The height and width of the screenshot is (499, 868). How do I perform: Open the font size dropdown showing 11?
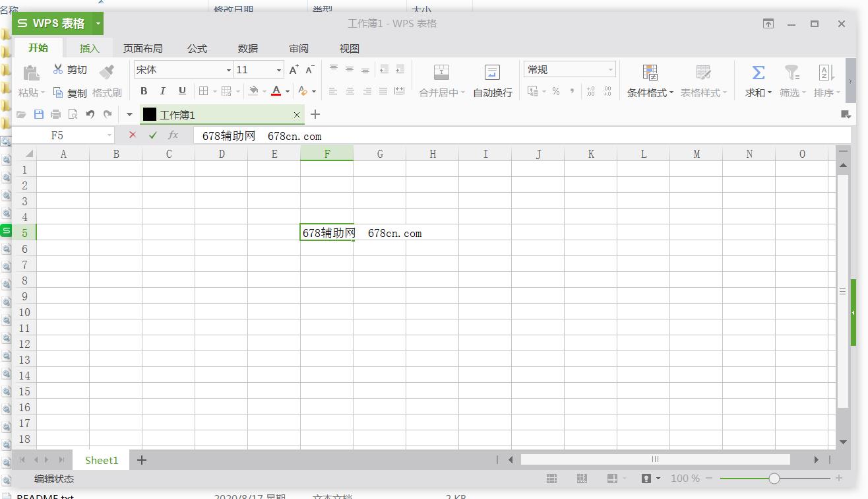(x=279, y=70)
